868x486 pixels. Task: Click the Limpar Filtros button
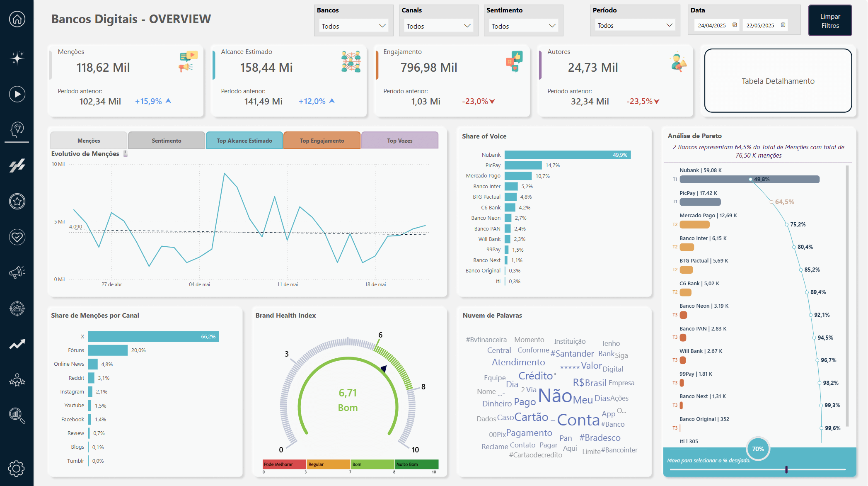point(830,21)
